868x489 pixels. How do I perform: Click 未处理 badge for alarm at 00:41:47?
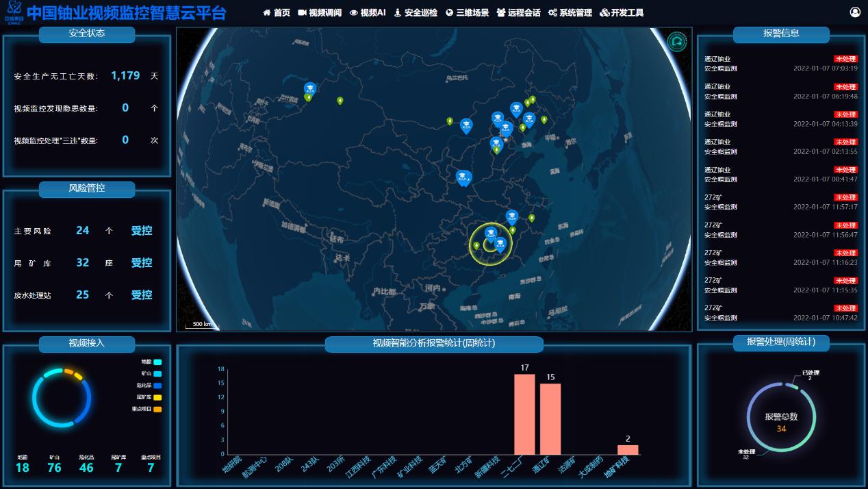click(x=845, y=170)
